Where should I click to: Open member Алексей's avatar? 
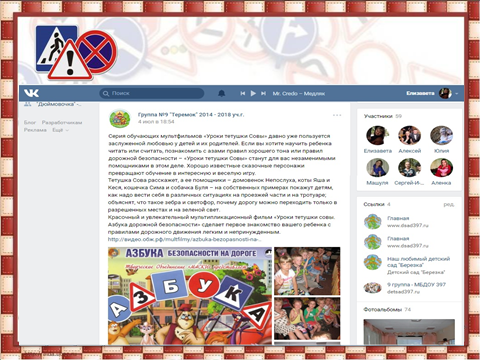coord(409,135)
